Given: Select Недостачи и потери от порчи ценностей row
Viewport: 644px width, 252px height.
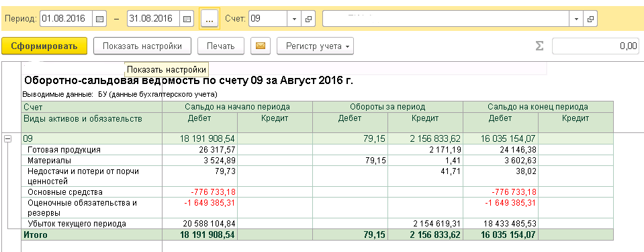Looking at the screenshot, I should pyautogui.click(x=317, y=175).
